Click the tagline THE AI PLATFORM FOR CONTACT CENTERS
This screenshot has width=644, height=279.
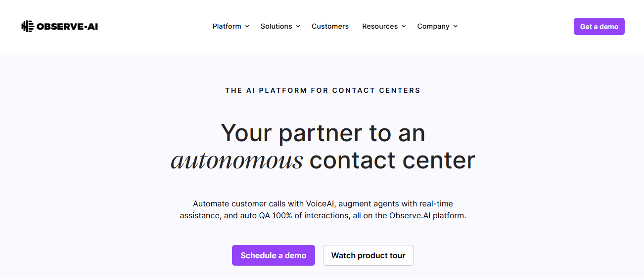pos(322,90)
